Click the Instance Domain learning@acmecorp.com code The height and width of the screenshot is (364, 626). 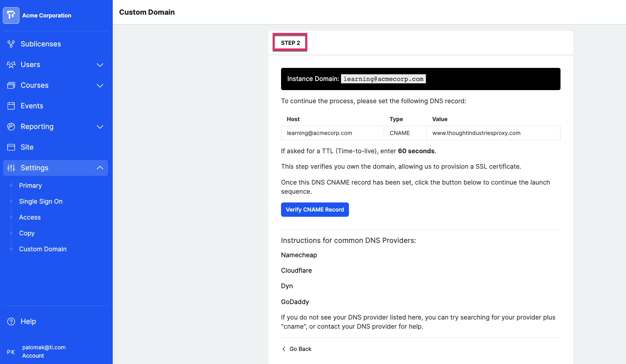383,79
